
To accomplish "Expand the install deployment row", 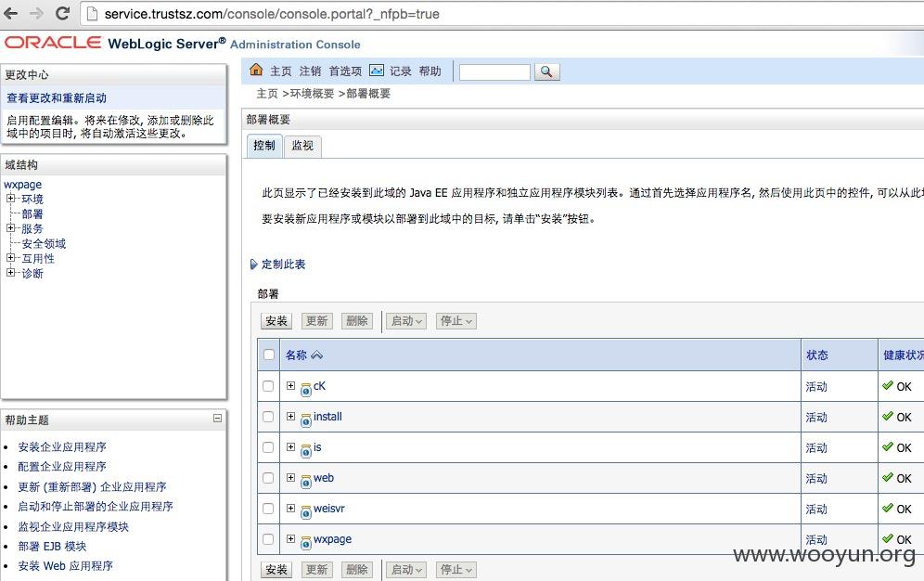I will (x=290, y=416).
